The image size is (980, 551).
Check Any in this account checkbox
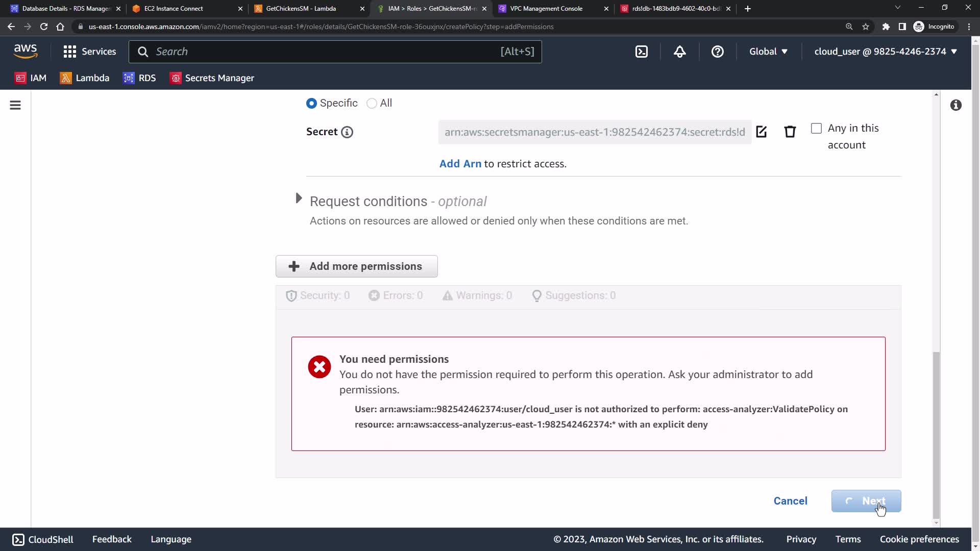pos(816,129)
